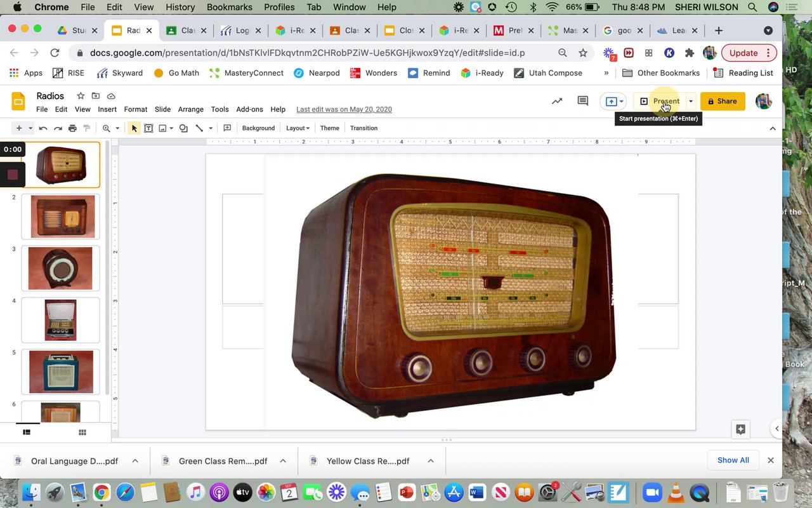Click the Background button
Viewport: 812px width, 508px height.
click(258, 128)
